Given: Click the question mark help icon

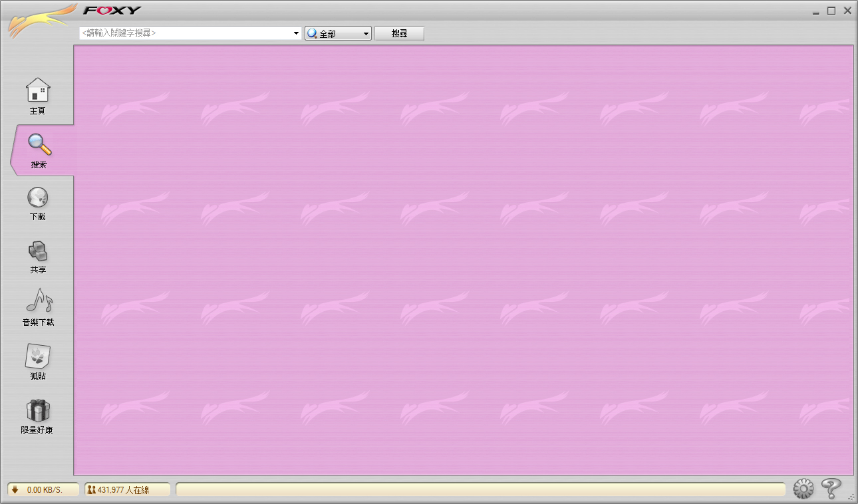Looking at the screenshot, I should point(831,489).
